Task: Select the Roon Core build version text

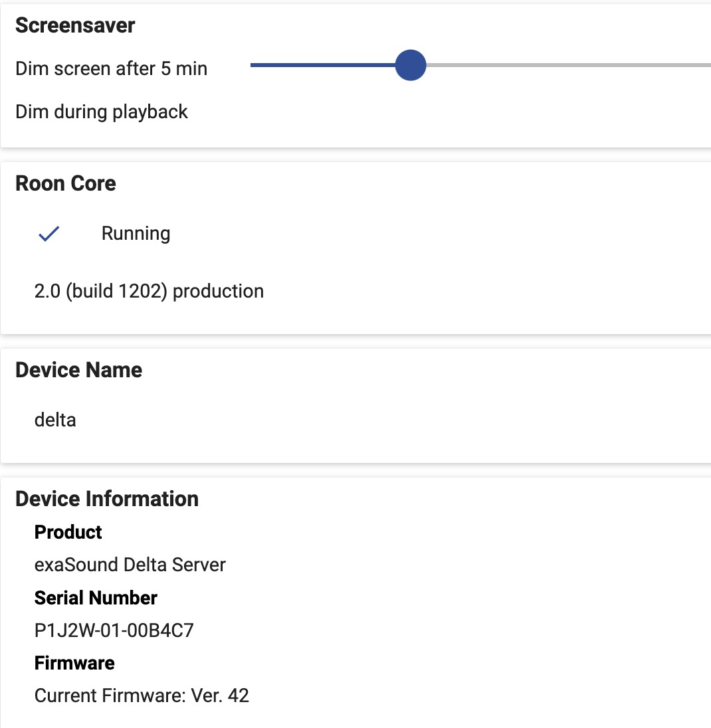Action: click(x=149, y=291)
